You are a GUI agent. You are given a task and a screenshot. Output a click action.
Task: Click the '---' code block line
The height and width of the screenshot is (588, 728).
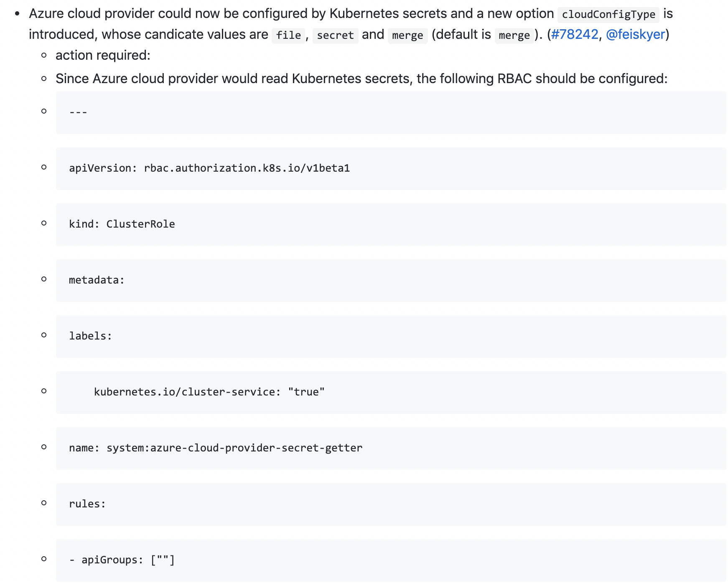click(391, 113)
